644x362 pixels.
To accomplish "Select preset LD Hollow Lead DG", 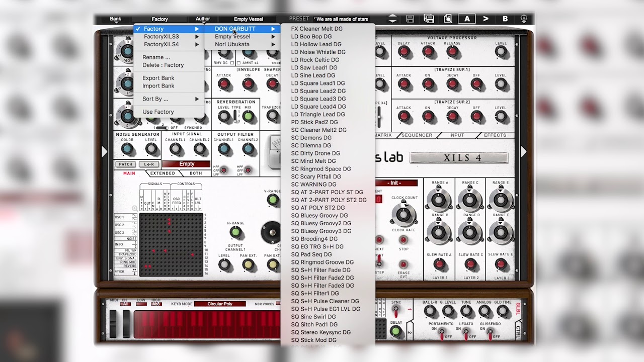I will pos(328,44).
